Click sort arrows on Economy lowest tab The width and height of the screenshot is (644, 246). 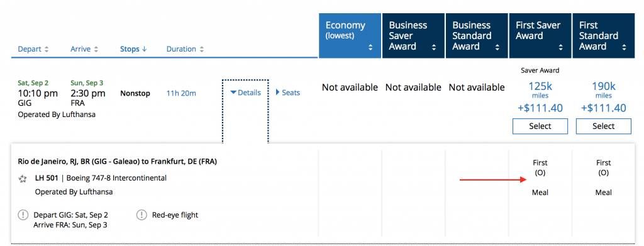pyautogui.click(x=370, y=48)
